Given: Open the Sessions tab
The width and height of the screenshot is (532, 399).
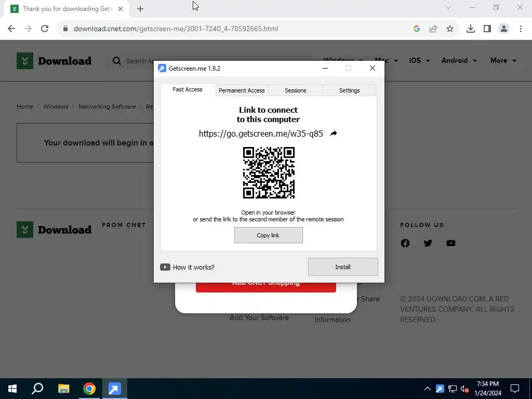Looking at the screenshot, I should click(295, 90).
